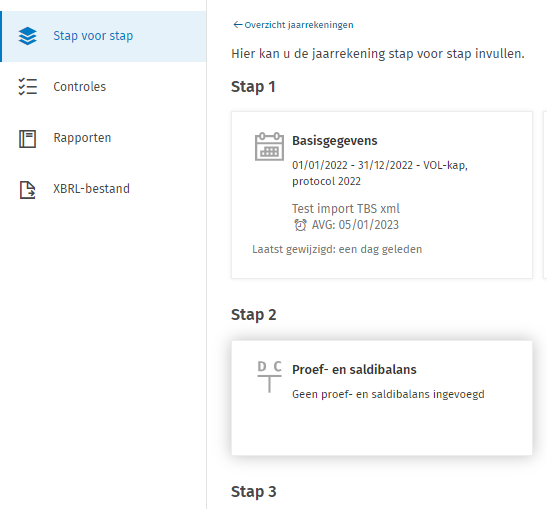Click the report book icon beside Rapporten
Viewport: 547px width, 509px height.
pyautogui.click(x=28, y=139)
